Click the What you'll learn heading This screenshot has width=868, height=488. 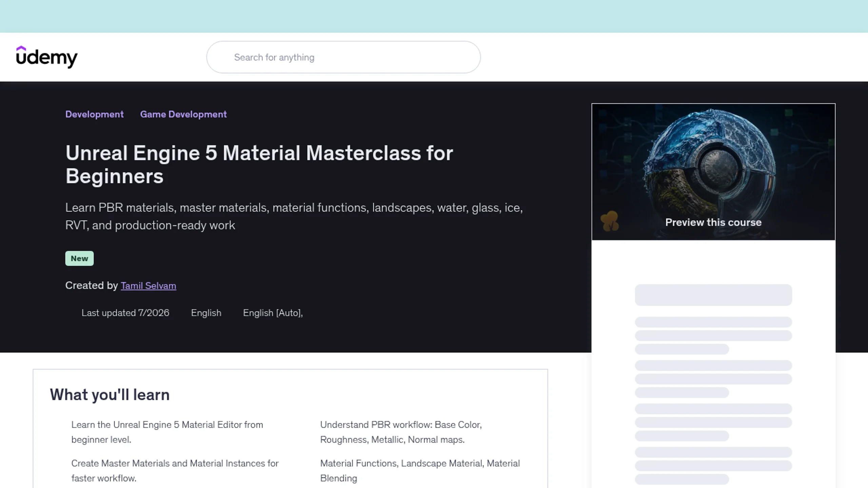coord(110,394)
